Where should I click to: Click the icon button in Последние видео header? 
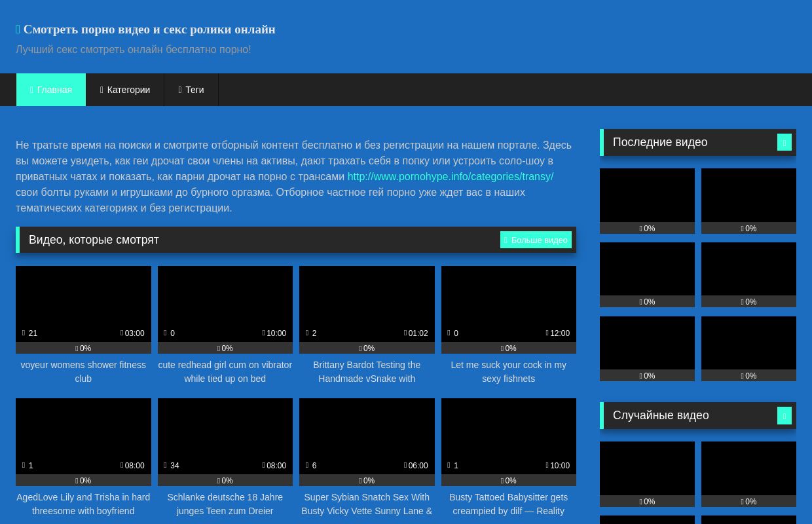tap(784, 142)
